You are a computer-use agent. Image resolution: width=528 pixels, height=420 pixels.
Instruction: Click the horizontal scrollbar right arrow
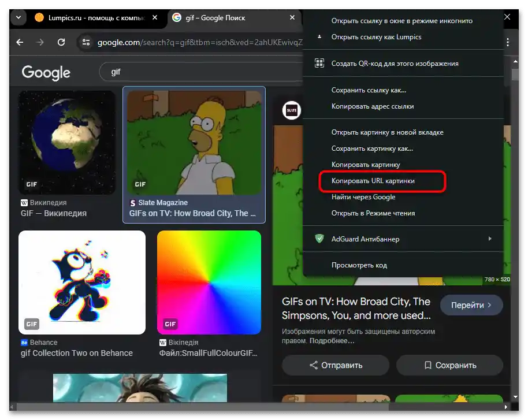click(506, 407)
